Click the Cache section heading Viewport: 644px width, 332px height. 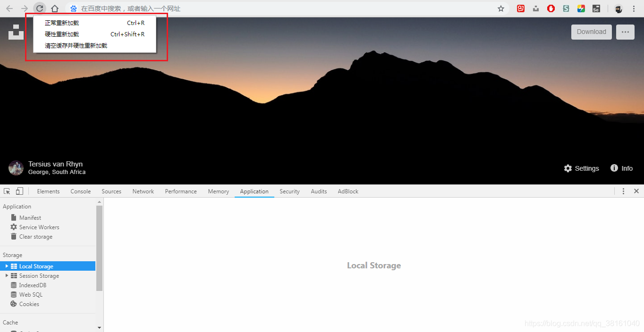tap(10, 323)
